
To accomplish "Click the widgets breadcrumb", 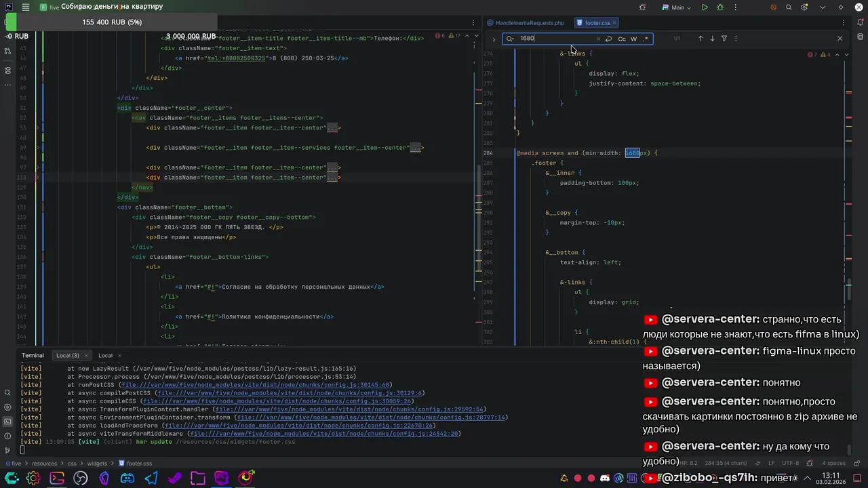I will tap(97, 464).
